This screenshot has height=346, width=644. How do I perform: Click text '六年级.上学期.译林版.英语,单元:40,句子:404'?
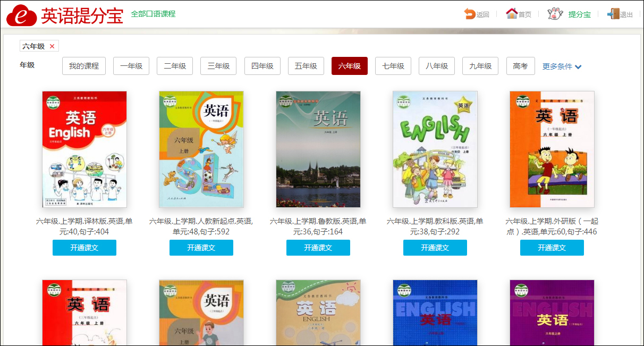coord(84,226)
